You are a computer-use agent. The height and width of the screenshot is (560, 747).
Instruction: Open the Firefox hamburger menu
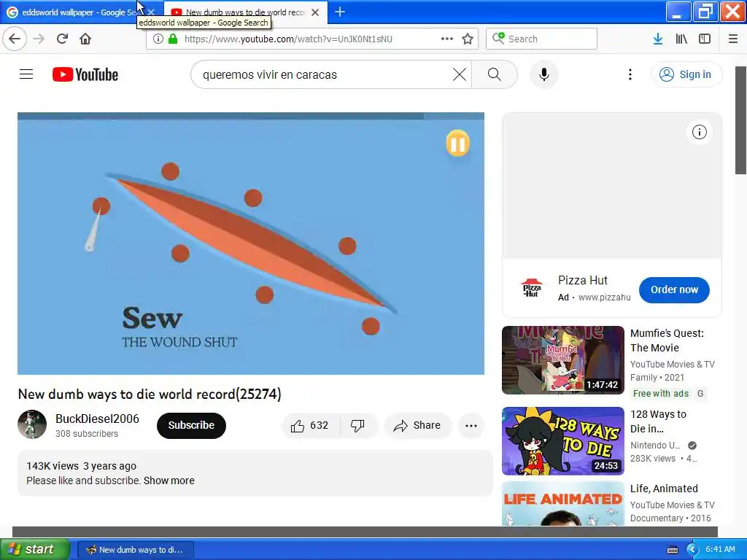tap(732, 39)
